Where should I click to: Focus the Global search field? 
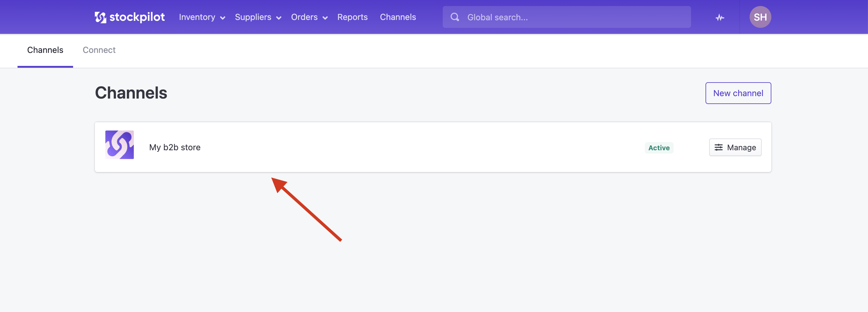click(566, 17)
